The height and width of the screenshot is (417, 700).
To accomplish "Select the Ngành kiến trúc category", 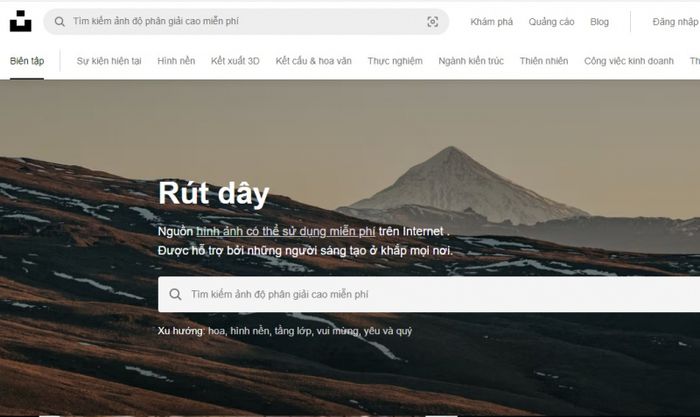I will coord(471,61).
